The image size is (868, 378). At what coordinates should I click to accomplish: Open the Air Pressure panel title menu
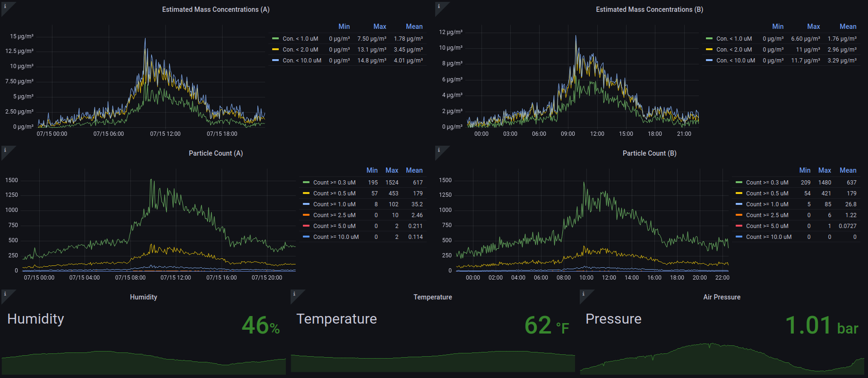(x=722, y=297)
